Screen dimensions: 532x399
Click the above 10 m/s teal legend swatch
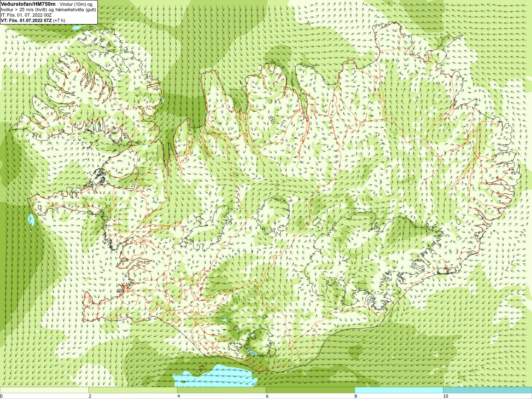[488, 390]
